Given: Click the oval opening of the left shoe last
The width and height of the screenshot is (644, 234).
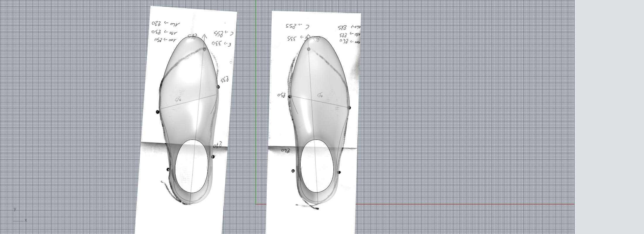Looking at the screenshot, I should pos(192,166).
